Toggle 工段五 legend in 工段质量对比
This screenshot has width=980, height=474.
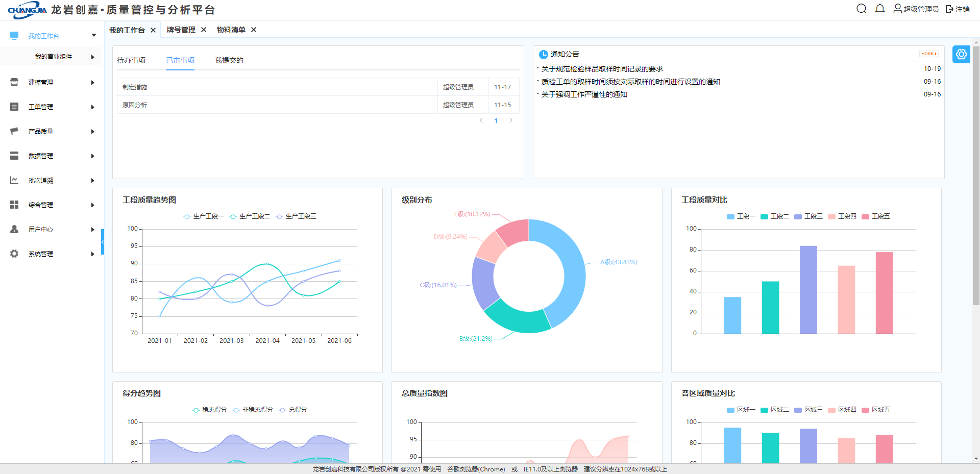coord(876,216)
